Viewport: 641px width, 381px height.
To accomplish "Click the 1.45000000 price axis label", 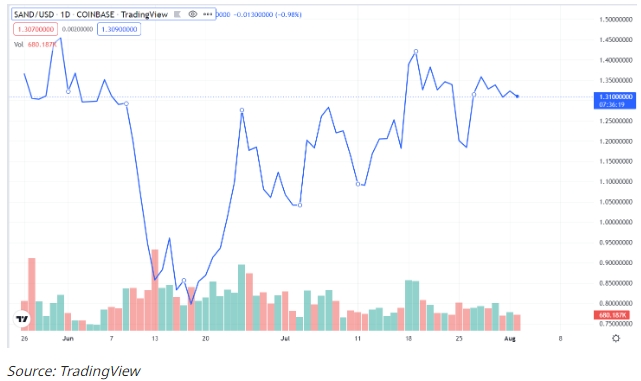I will 616,40.
